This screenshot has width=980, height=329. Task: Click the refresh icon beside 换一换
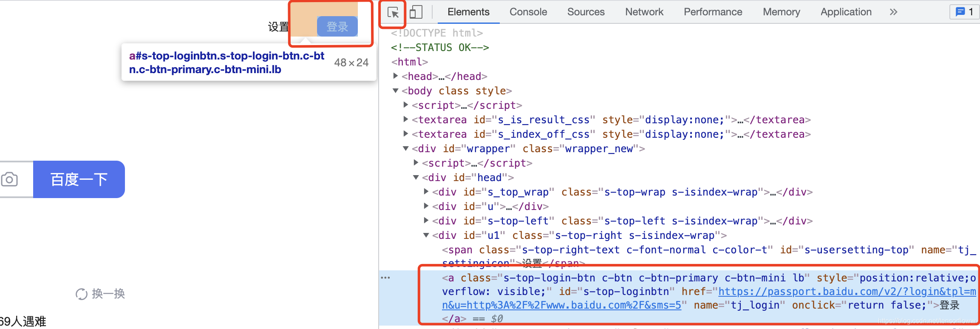[x=82, y=294]
